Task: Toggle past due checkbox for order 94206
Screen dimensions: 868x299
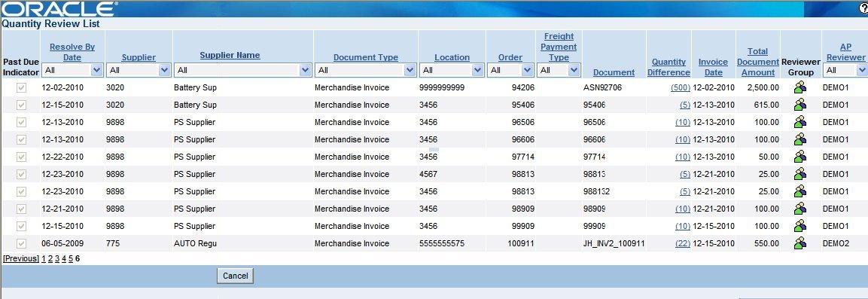Action: click(21, 87)
